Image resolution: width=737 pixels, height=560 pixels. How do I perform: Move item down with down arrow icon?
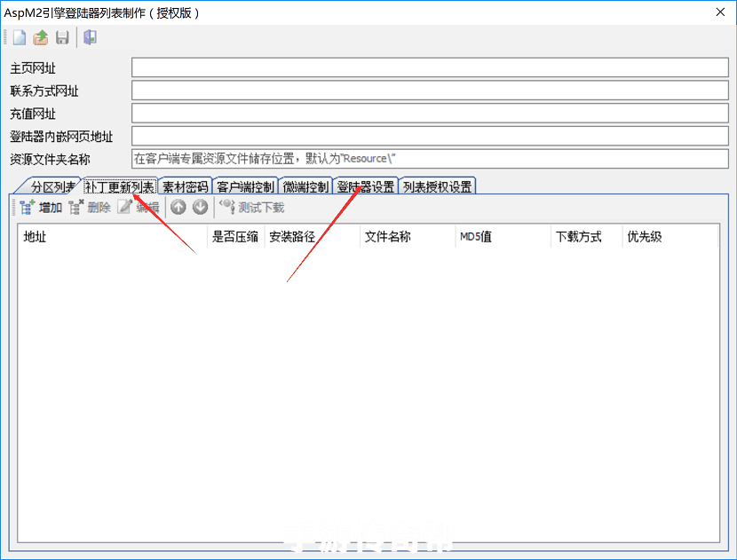pyautogui.click(x=200, y=207)
